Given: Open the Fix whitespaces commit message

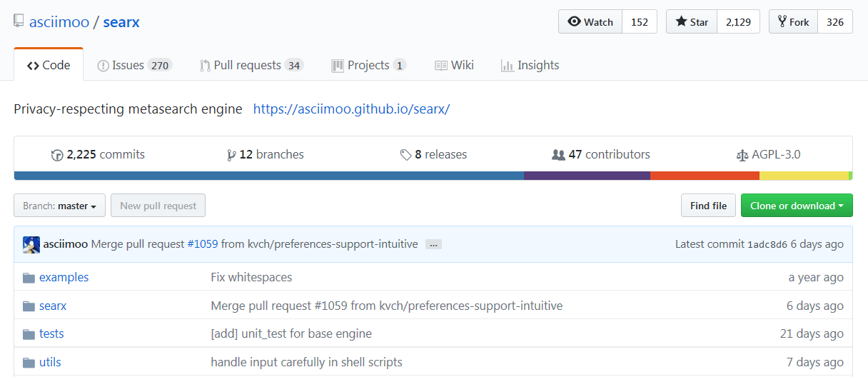Looking at the screenshot, I should 251,277.
